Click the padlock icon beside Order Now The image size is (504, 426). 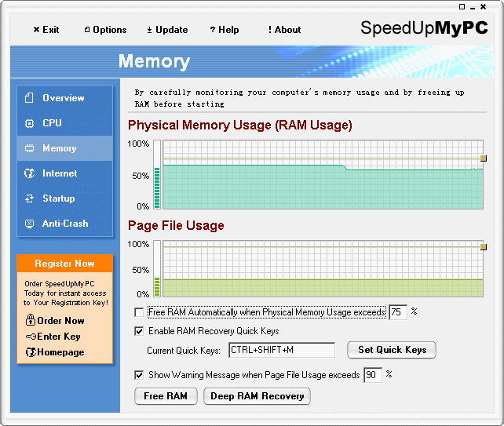pyautogui.click(x=30, y=320)
